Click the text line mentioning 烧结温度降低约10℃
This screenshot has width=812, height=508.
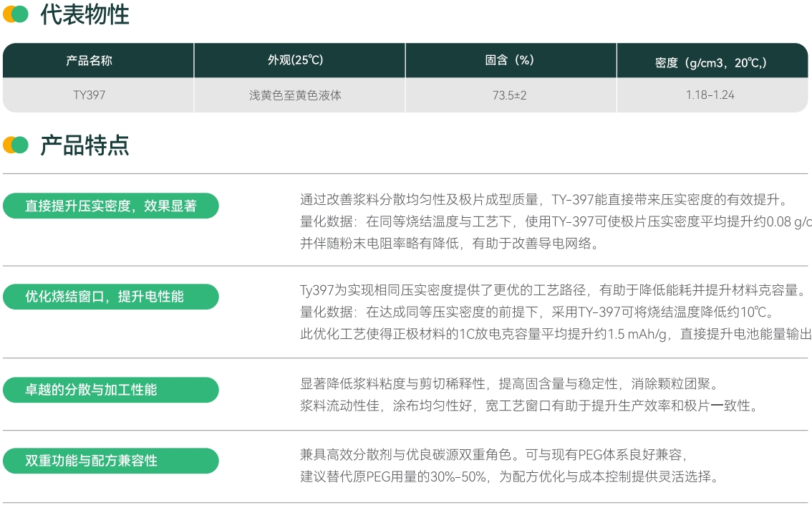[x=537, y=312]
